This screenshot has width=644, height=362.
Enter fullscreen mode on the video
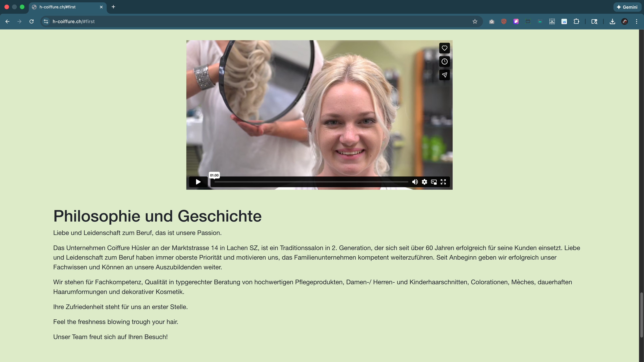(443, 182)
